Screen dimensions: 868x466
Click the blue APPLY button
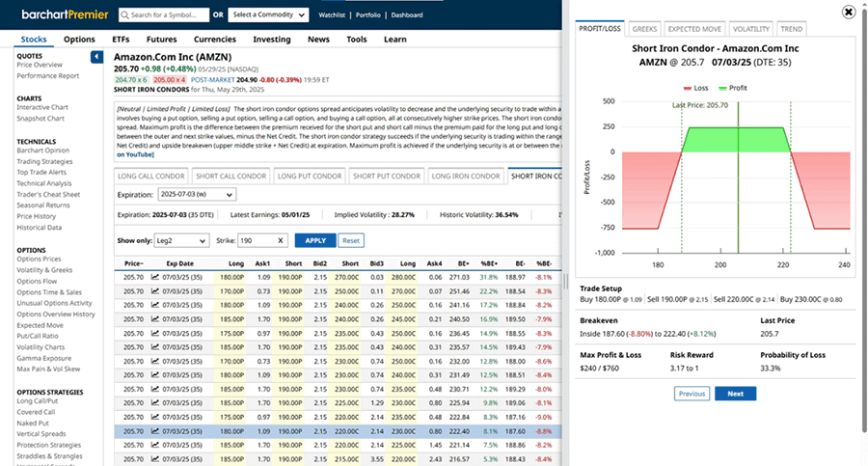(x=315, y=240)
